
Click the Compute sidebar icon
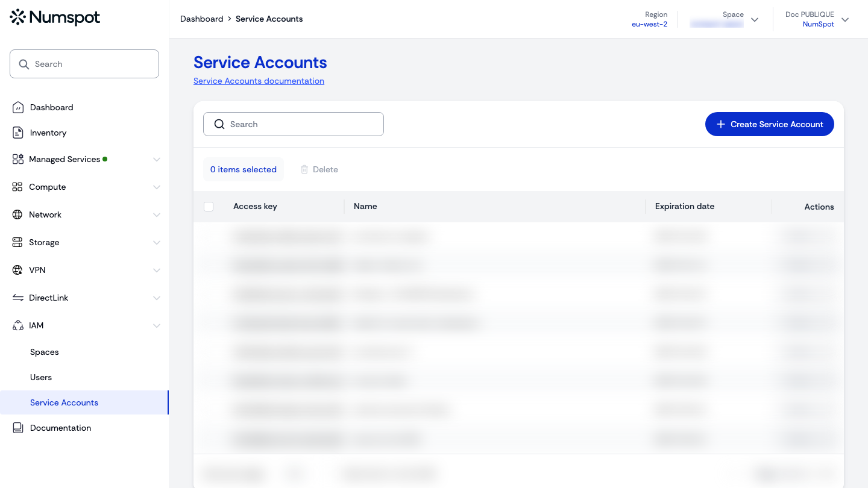click(17, 187)
